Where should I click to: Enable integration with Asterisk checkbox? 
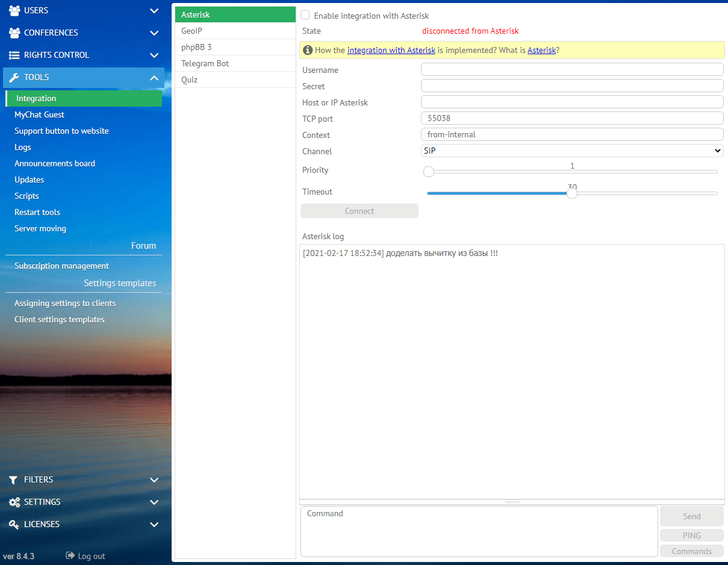(x=305, y=16)
